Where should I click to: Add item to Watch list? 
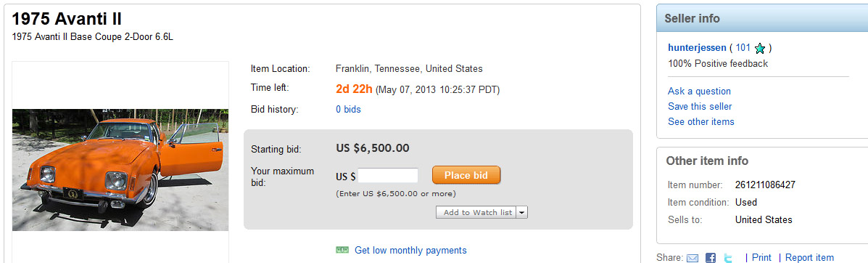point(476,213)
